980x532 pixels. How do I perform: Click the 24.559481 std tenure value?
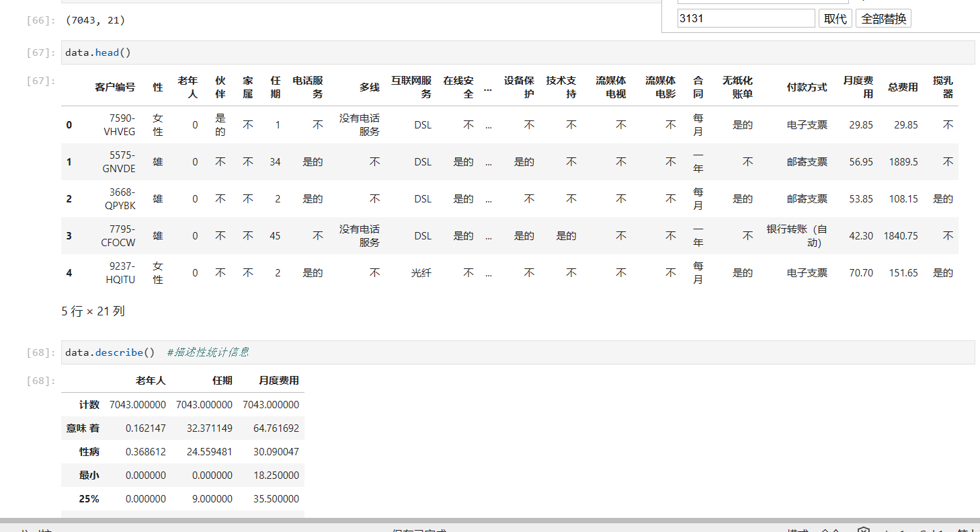210,452
